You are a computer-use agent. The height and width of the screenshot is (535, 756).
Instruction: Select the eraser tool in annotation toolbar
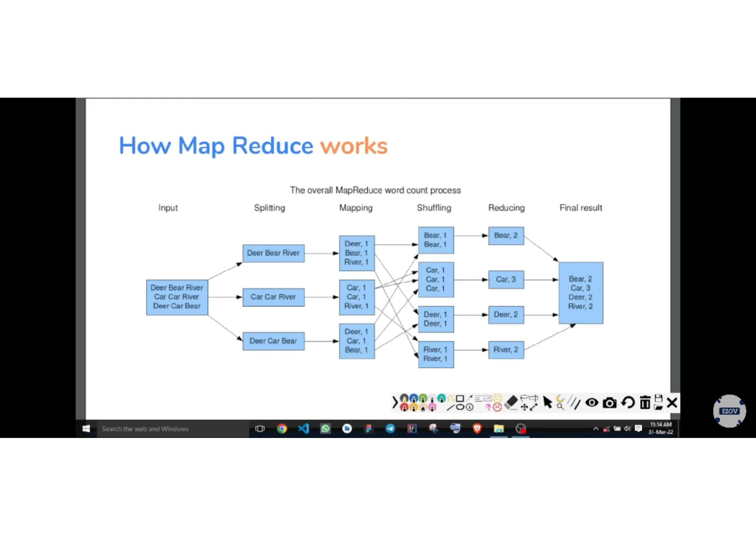tap(511, 402)
